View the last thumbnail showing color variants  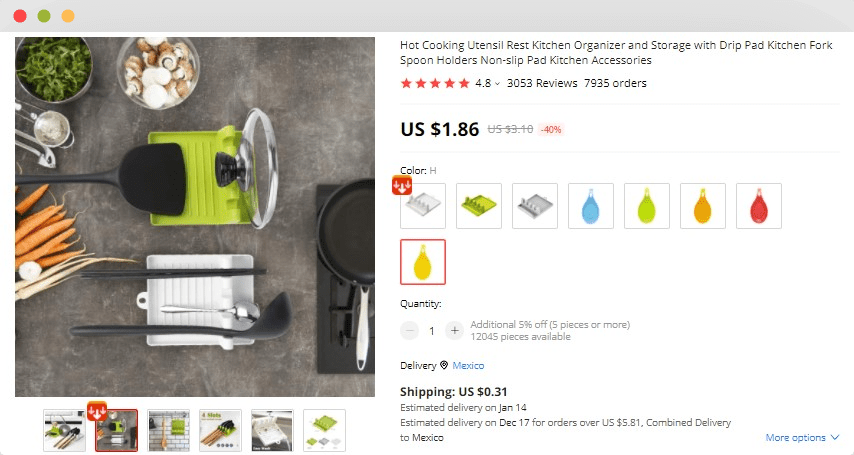(324, 430)
